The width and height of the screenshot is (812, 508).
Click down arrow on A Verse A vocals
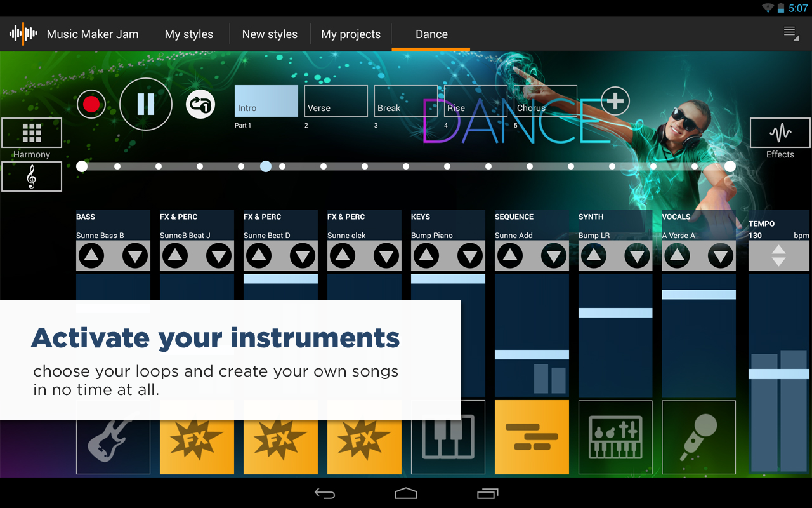tap(721, 256)
